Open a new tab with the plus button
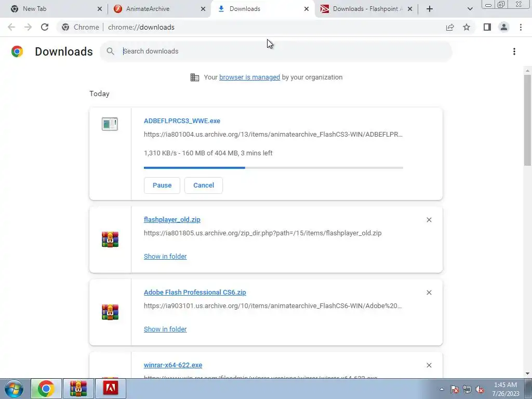The height and width of the screenshot is (399, 532). 430,9
